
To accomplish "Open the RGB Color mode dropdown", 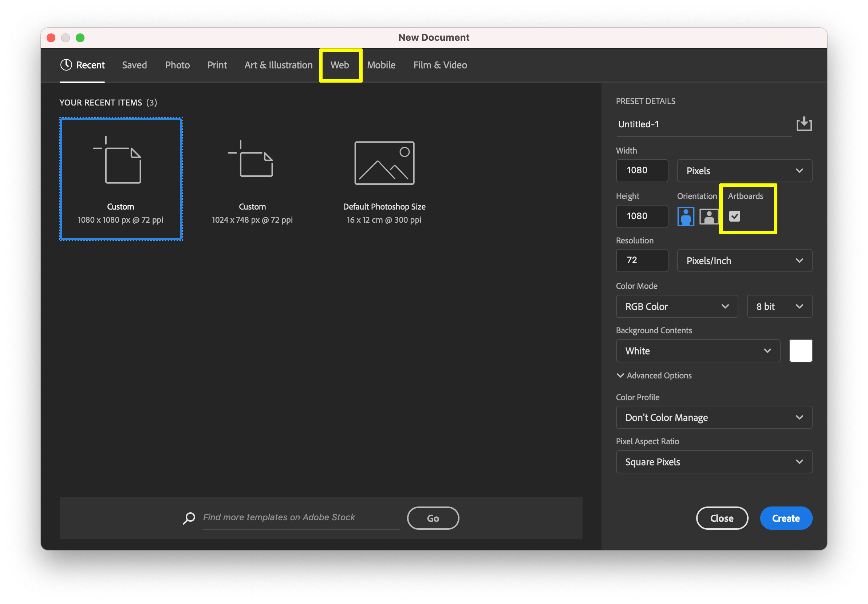I will pos(676,306).
